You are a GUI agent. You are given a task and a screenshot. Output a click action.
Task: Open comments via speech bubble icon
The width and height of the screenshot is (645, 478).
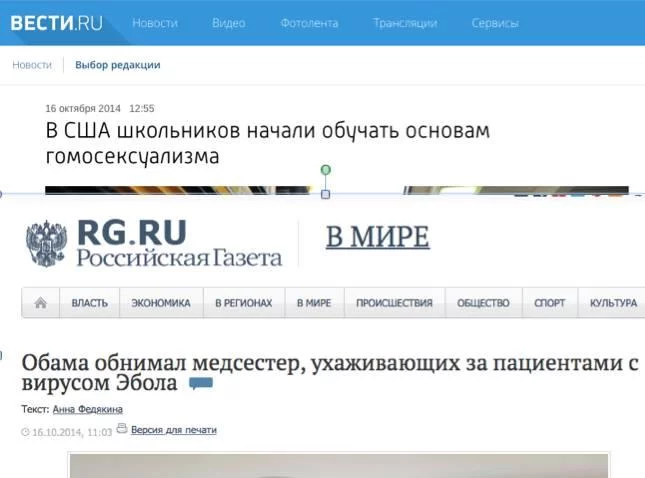(201, 383)
